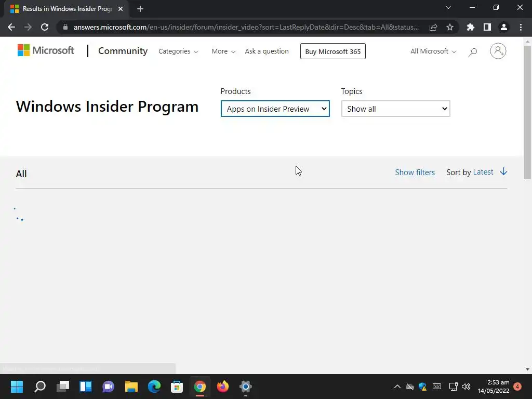The width and height of the screenshot is (532, 399).
Task: Expand the More menu
Action: [223, 51]
